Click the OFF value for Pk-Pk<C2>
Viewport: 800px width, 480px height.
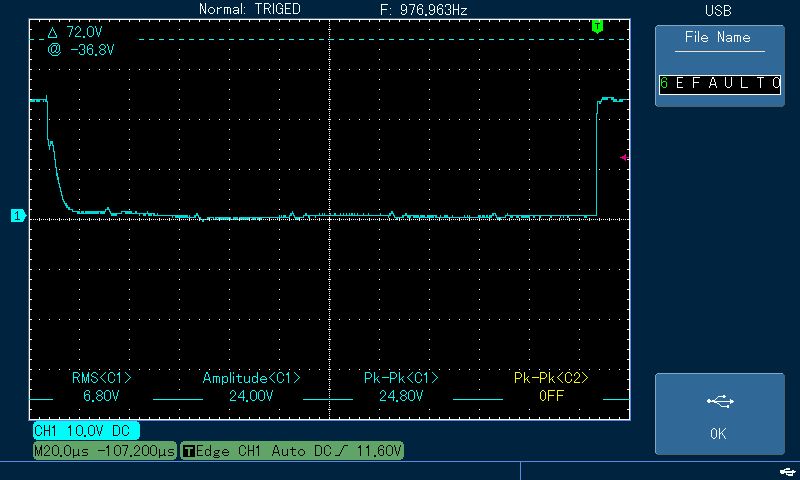[552, 396]
